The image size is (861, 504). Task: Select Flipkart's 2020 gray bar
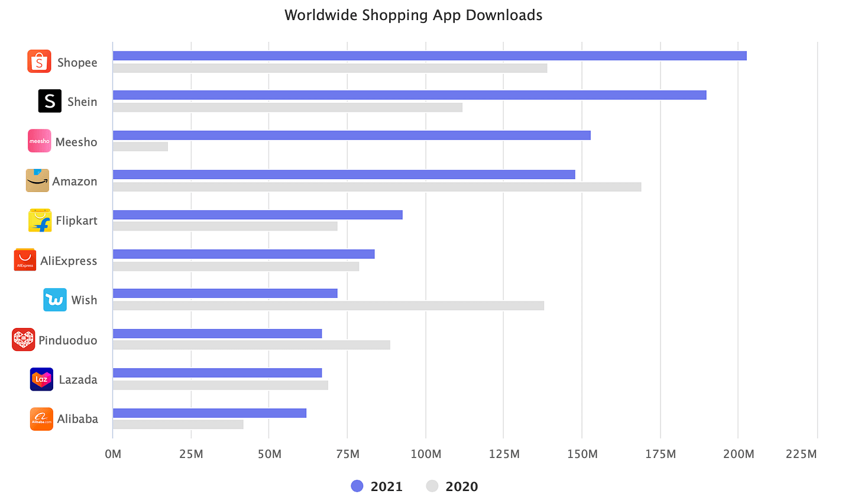225,226
